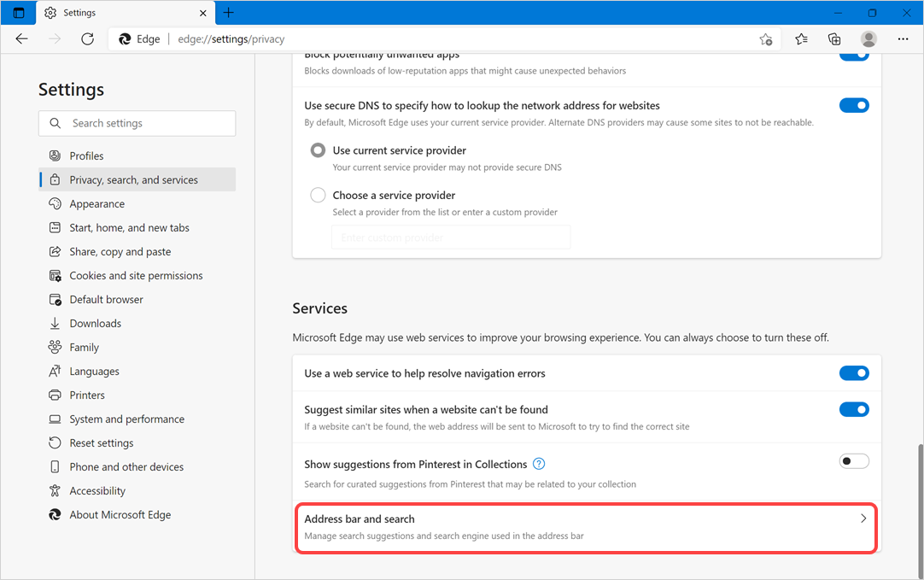The width and height of the screenshot is (924, 580).
Task: Open the browser profile avatar icon
Action: 868,39
